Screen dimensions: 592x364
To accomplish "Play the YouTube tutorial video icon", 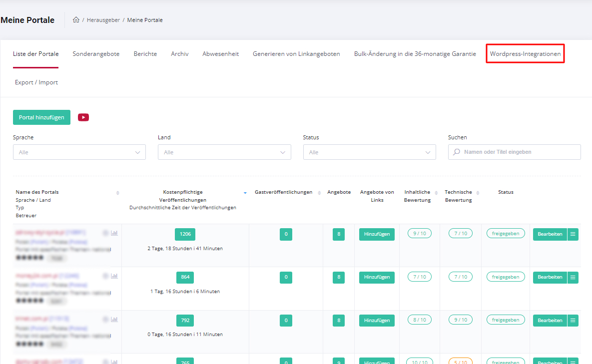I will tap(83, 117).
